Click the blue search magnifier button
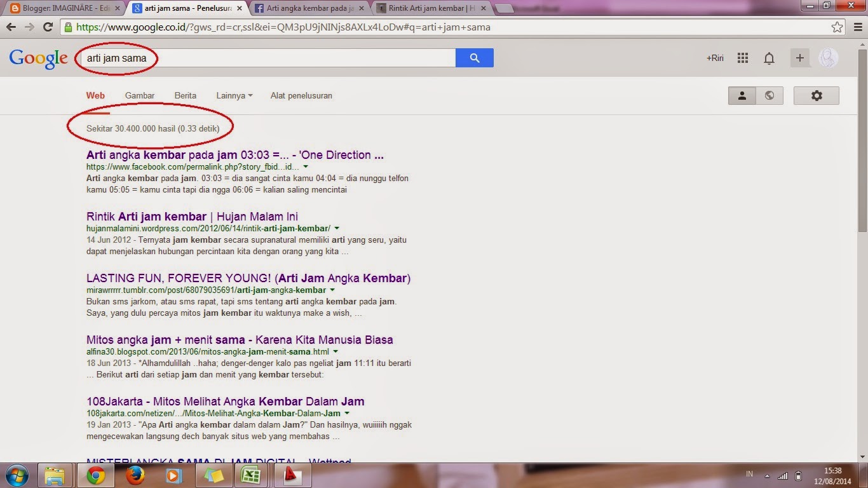Screen dimensions: 868x488 [x=475, y=58]
